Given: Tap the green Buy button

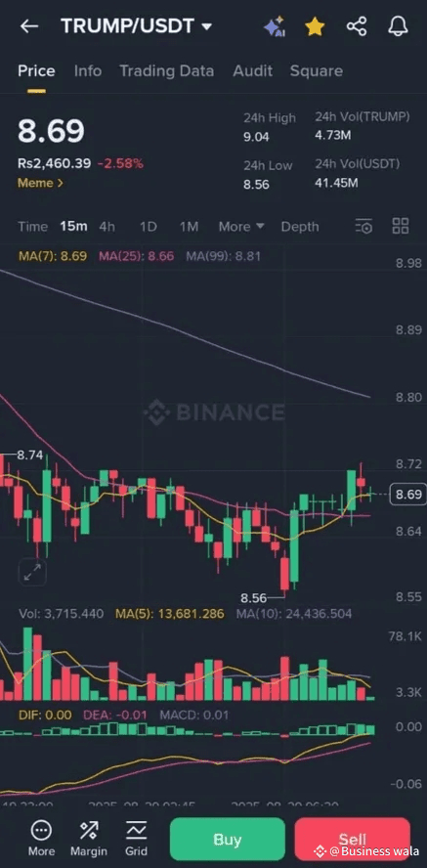Looking at the screenshot, I should [228, 840].
